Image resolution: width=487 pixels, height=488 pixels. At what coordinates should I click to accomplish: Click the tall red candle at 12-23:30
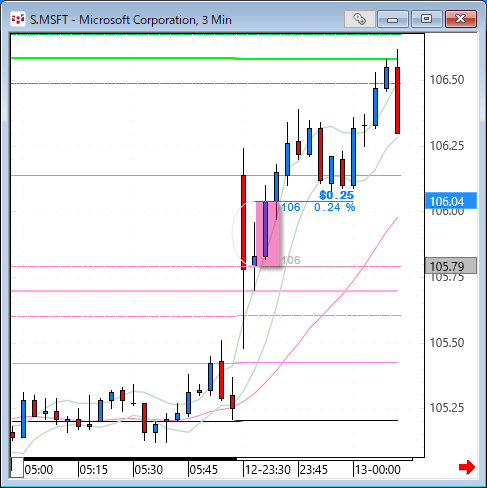pyautogui.click(x=243, y=222)
